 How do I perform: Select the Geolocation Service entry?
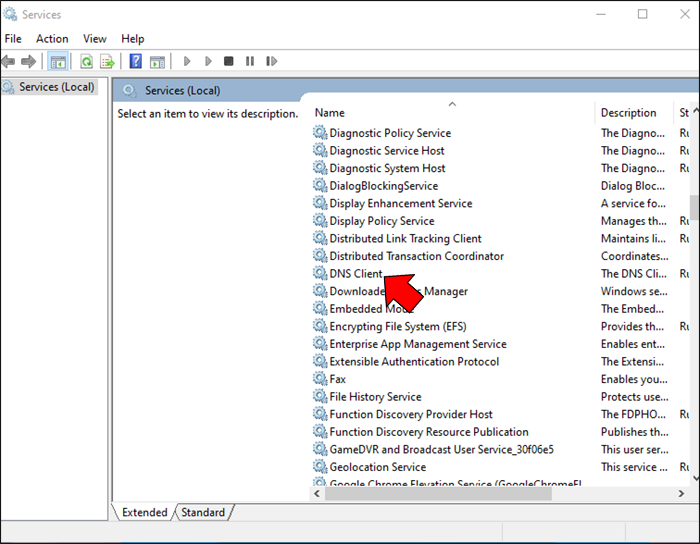[378, 467]
